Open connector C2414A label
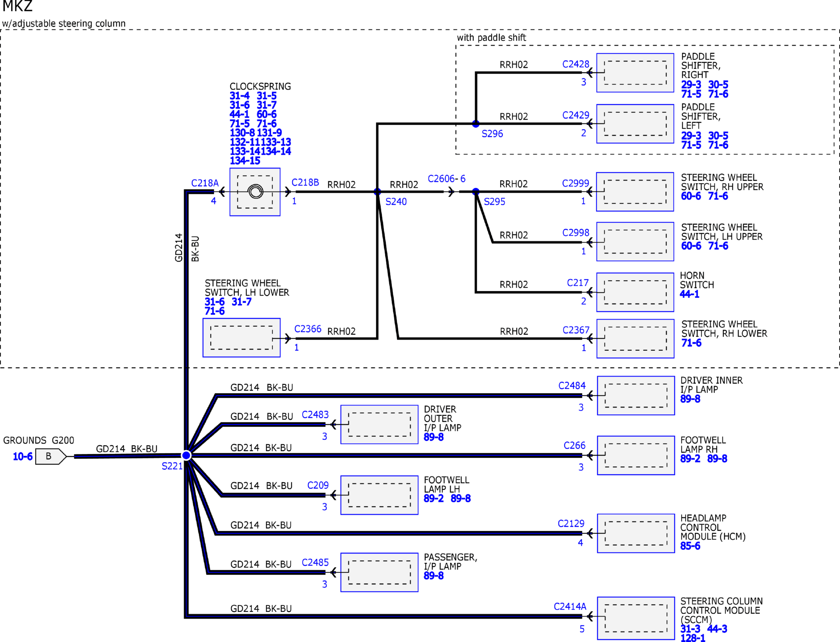 pyautogui.click(x=570, y=606)
